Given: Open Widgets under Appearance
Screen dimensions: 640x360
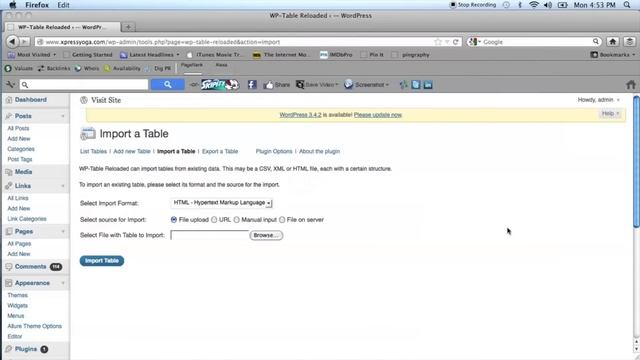Looking at the screenshot, I should point(18,305).
